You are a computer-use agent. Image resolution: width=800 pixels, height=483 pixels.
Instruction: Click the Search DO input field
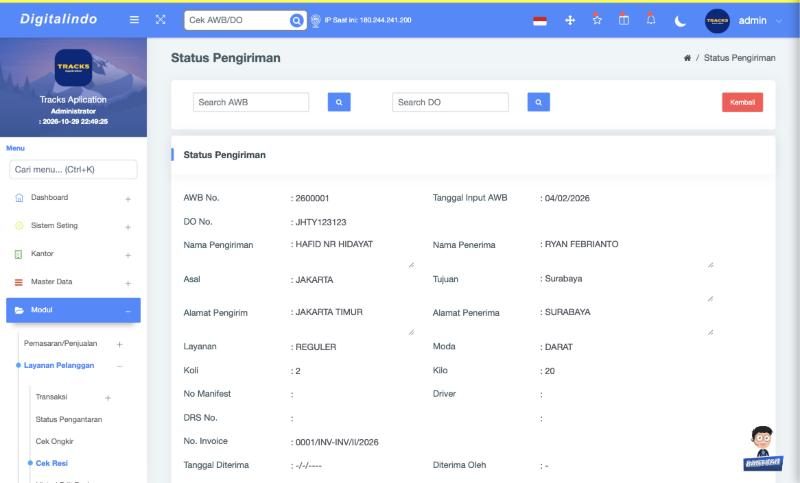point(450,102)
